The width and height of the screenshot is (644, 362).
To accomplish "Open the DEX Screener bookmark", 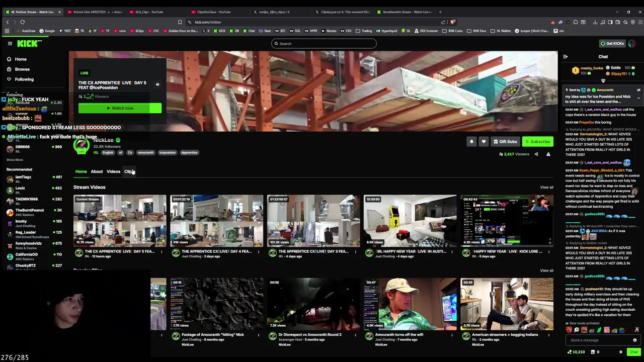I will pyautogui.click(x=427, y=31).
